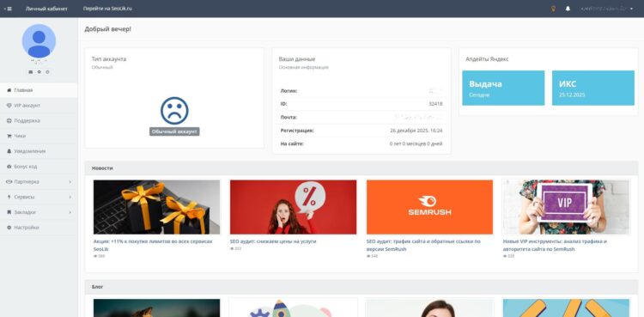Viewport: 644px width, 317px height.
Task: Open 'Чеки' in the sidebar
Action: pyautogui.click(x=39, y=136)
